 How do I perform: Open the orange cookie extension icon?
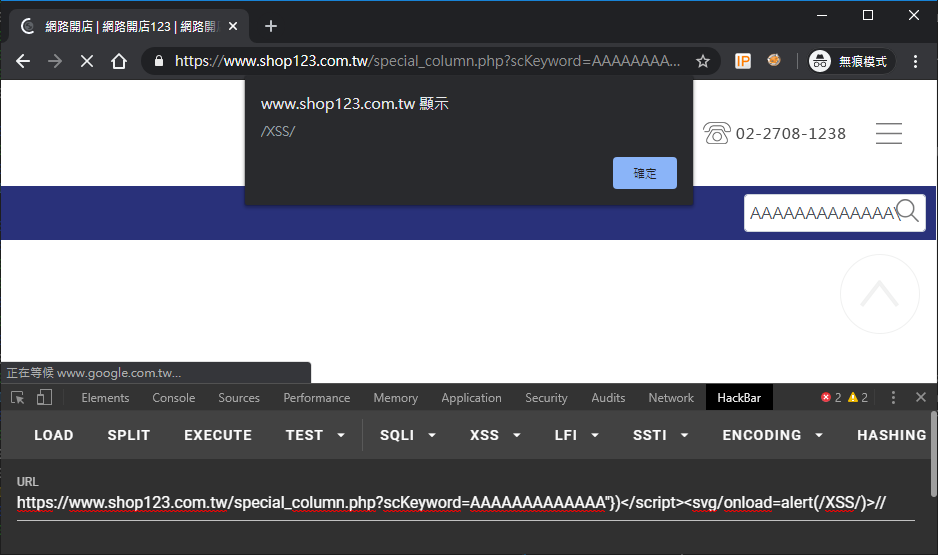point(774,60)
